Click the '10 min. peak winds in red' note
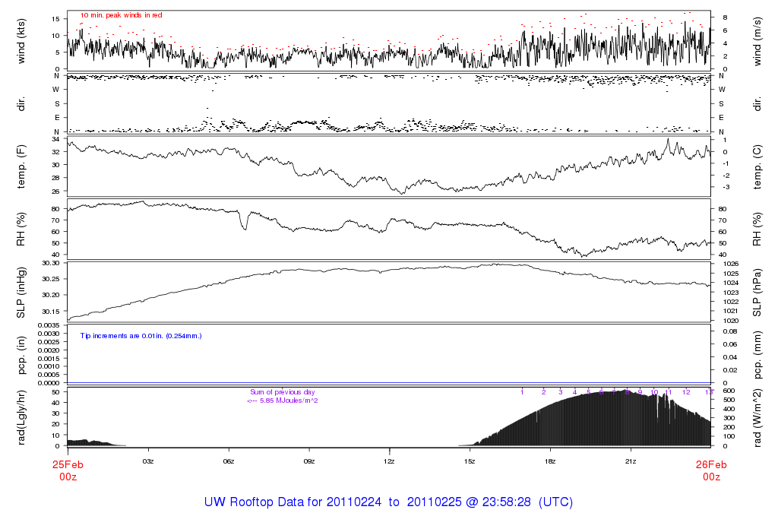778x532 pixels. [122, 15]
